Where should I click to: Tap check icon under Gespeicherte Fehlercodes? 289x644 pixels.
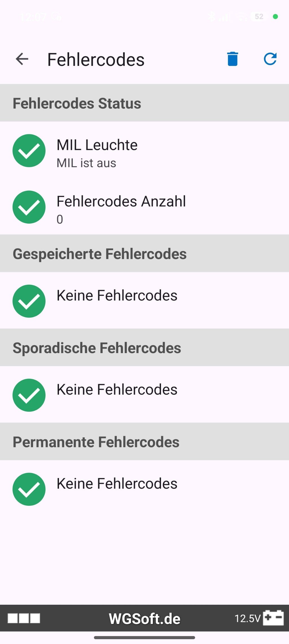(29, 301)
